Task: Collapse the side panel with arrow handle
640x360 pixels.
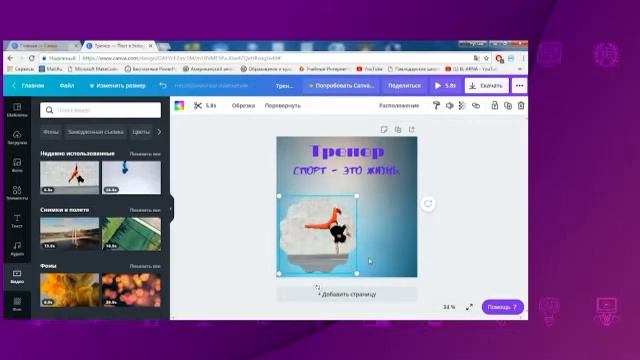Action: point(171,209)
